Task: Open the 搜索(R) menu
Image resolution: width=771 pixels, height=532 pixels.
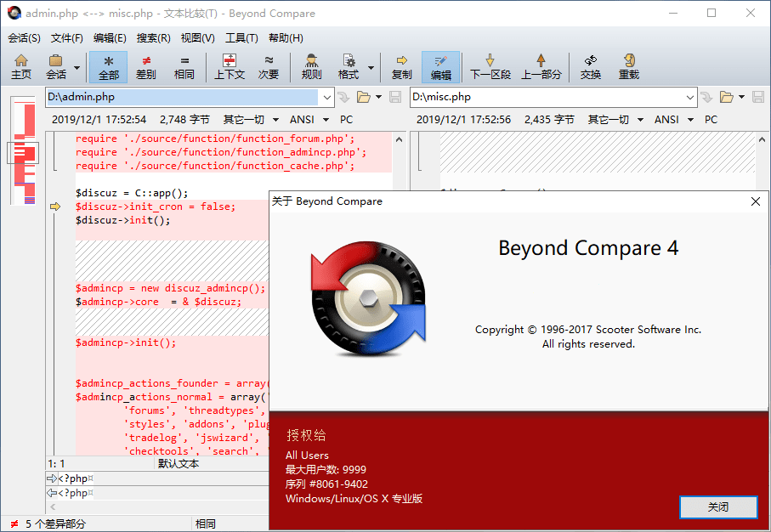Action: coord(153,38)
